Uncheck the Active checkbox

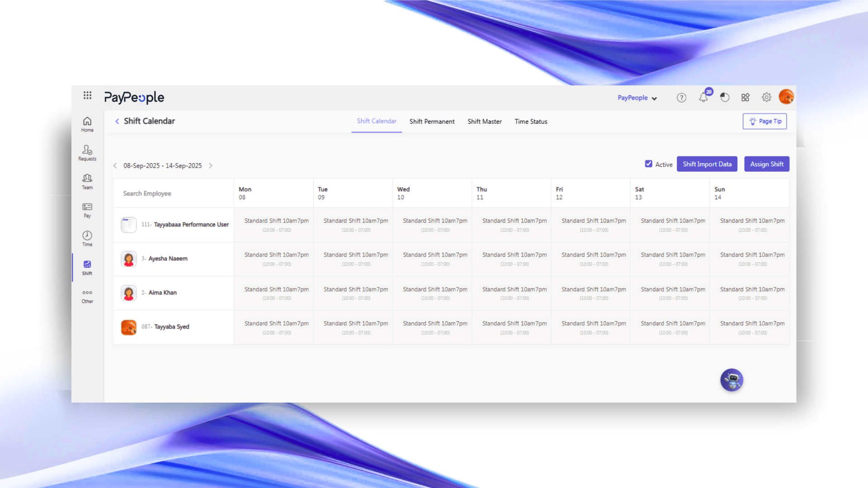click(x=649, y=164)
